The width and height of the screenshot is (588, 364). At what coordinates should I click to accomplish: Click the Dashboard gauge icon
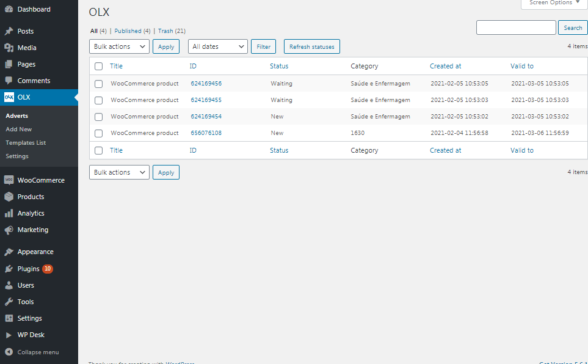tap(9, 9)
